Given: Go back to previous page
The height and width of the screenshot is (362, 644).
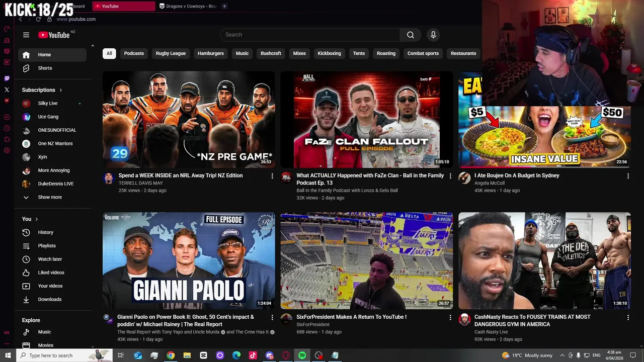Looking at the screenshot, I should click(x=20, y=19).
